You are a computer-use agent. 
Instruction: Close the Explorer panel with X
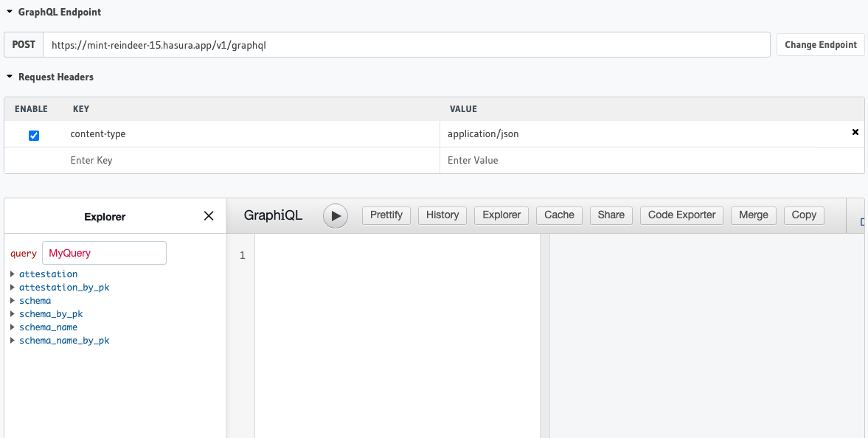click(x=209, y=216)
